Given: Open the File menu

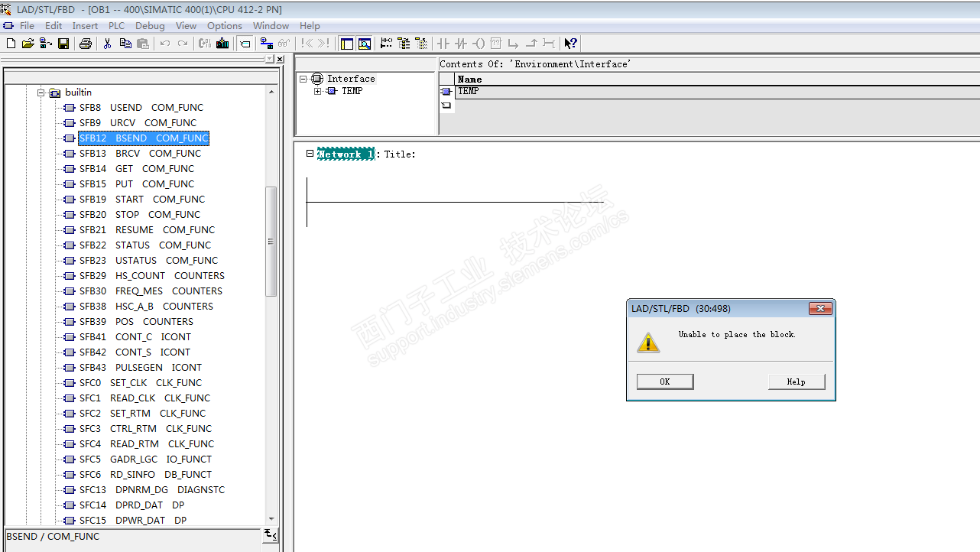Looking at the screenshot, I should [x=27, y=26].
